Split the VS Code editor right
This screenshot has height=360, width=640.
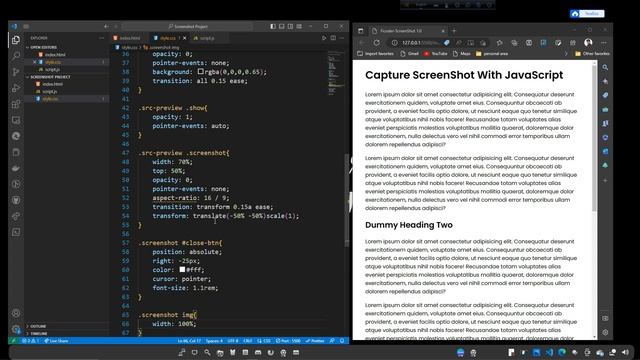[x=333, y=38]
